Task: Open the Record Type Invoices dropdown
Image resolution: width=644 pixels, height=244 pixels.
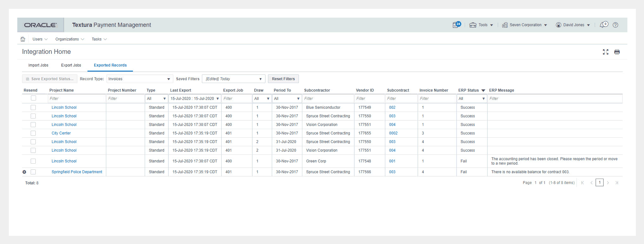Action: click(140, 79)
